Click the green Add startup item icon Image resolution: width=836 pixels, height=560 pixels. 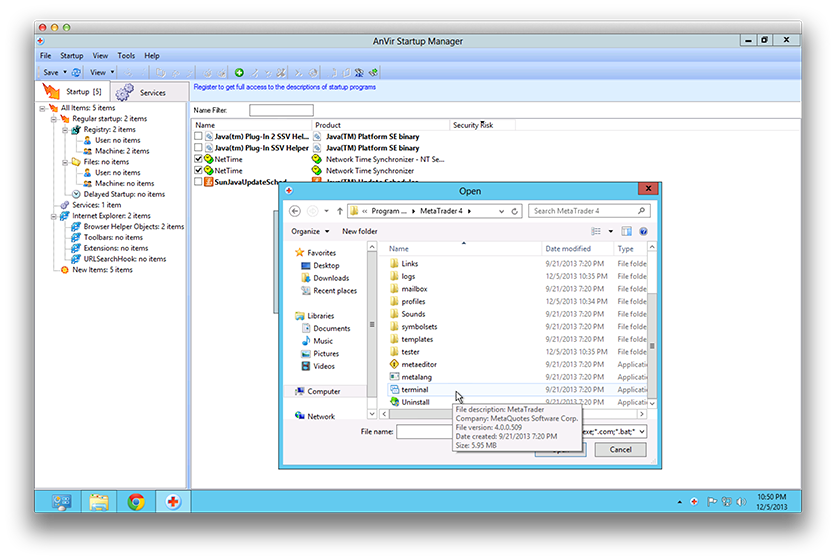[239, 72]
